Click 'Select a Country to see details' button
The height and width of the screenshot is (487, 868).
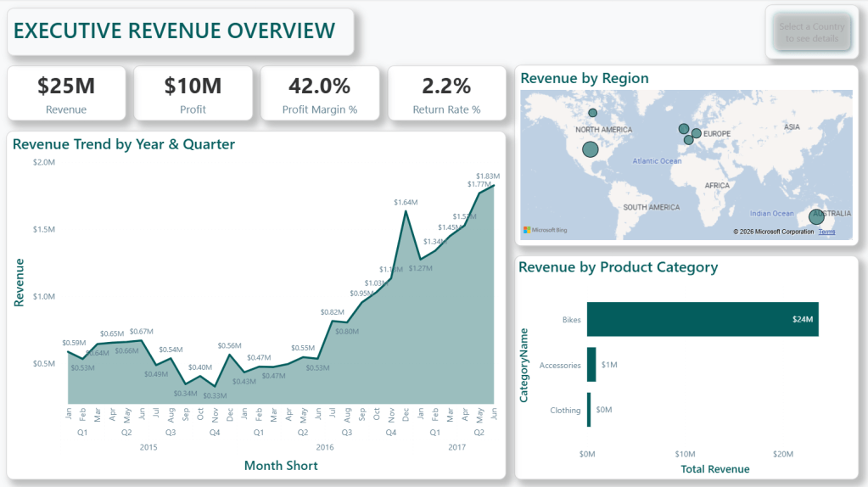pos(812,32)
